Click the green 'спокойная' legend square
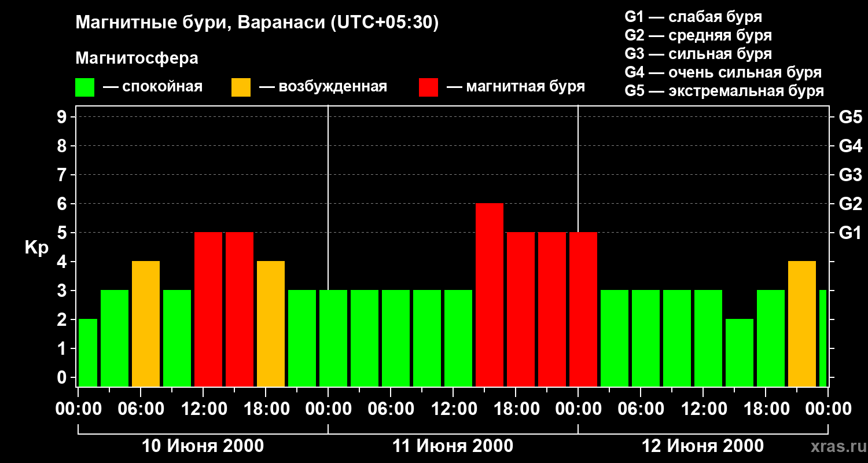 85,87
